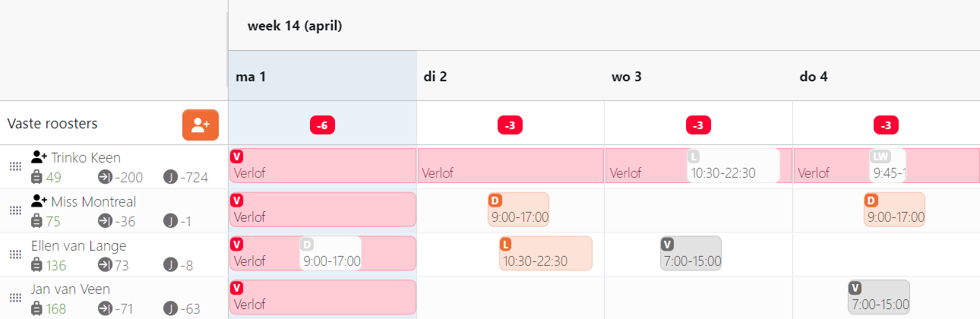This screenshot has width=980, height=319.
Task: Click the J balance icon for Jan van Veen
Action: 171,309
